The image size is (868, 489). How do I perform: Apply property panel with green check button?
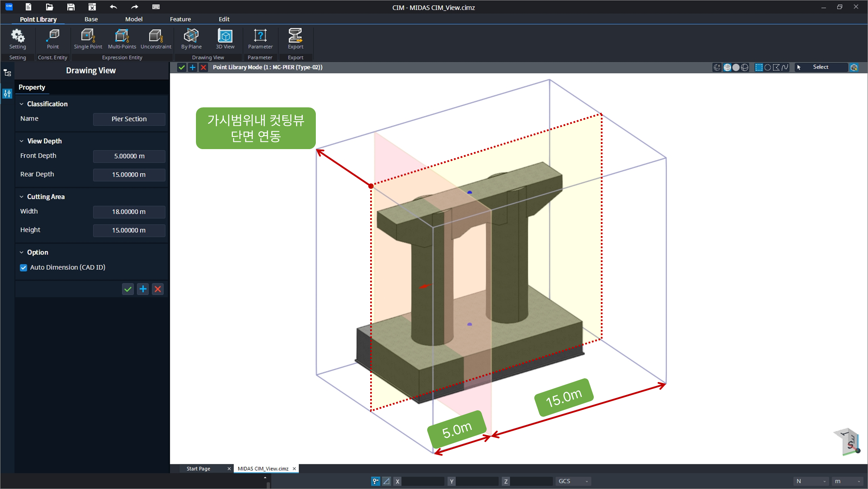pyautogui.click(x=128, y=289)
